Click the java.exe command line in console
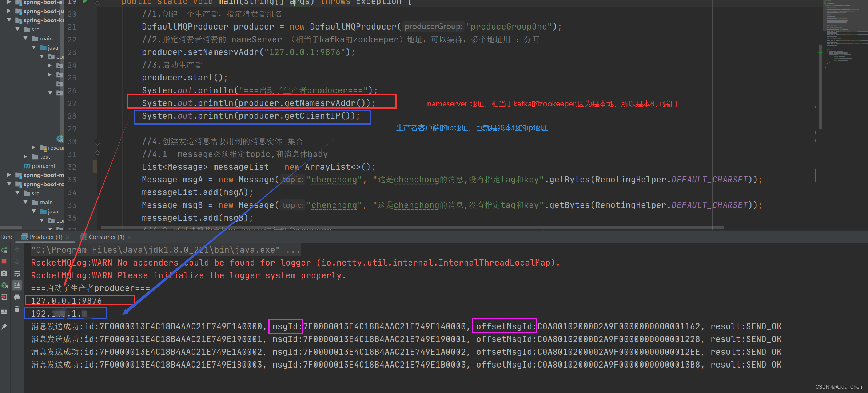 coord(166,250)
